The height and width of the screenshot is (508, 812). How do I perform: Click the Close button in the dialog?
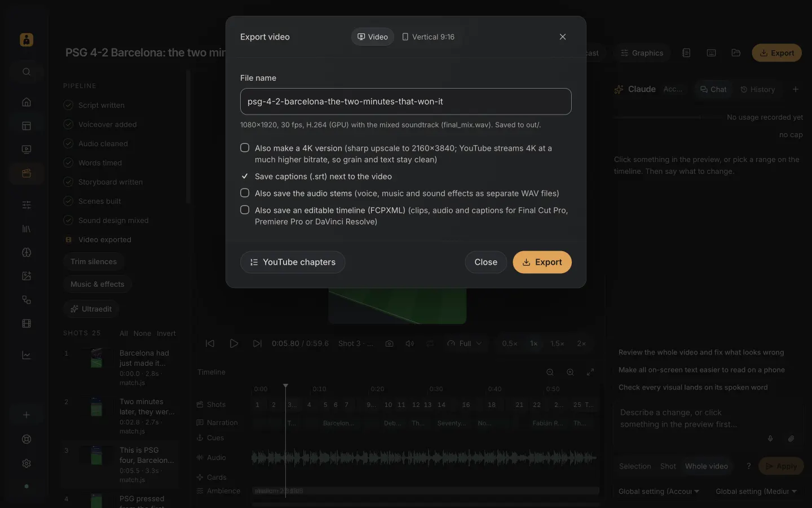[x=486, y=262]
